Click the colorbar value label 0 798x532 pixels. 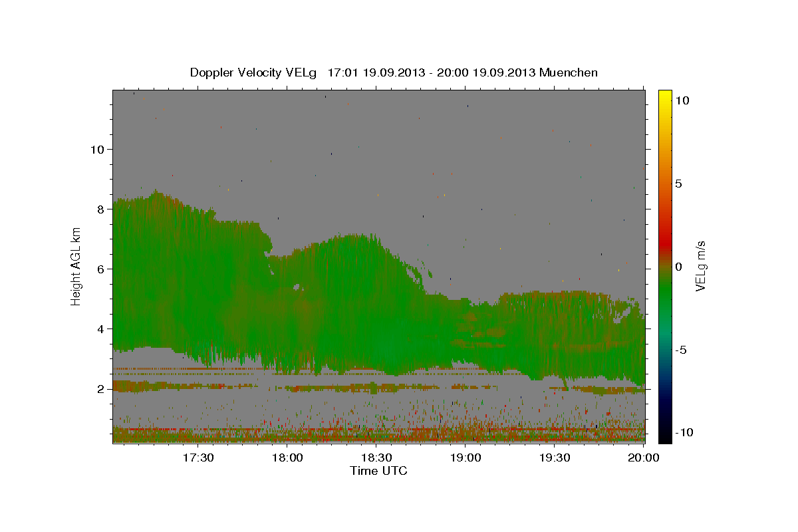pos(678,267)
